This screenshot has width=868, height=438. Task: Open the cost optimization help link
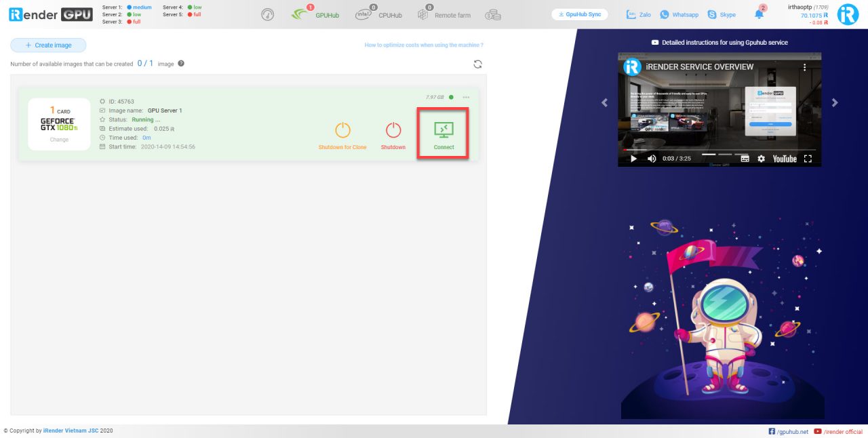pyautogui.click(x=424, y=45)
